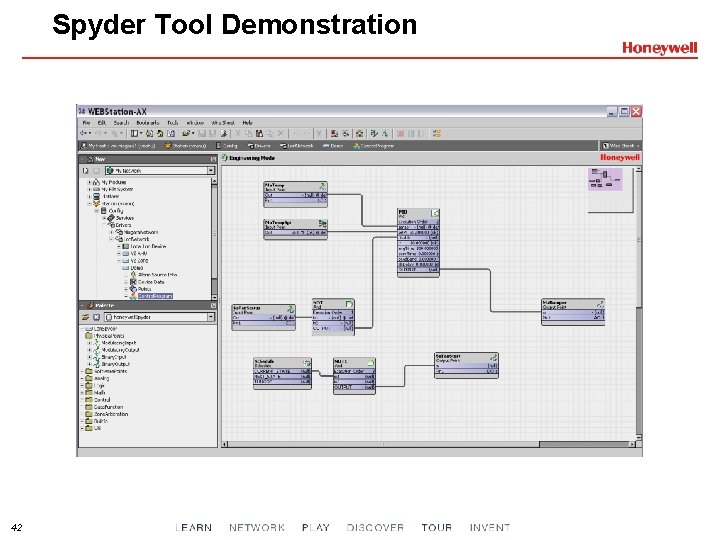Image resolution: width=720 pixels, height=540 pixels.
Task: Select Local Lon Device tree item
Action: [x=148, y=247]
